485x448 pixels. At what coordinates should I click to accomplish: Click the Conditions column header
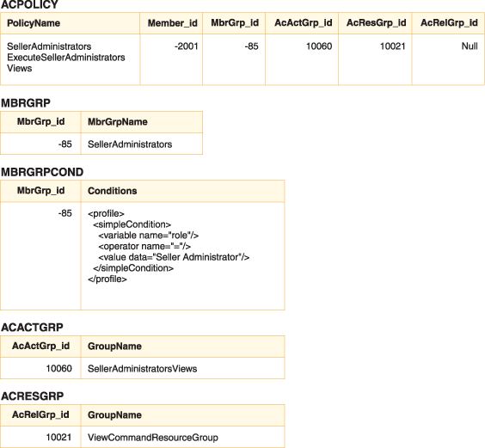point(113,191)
